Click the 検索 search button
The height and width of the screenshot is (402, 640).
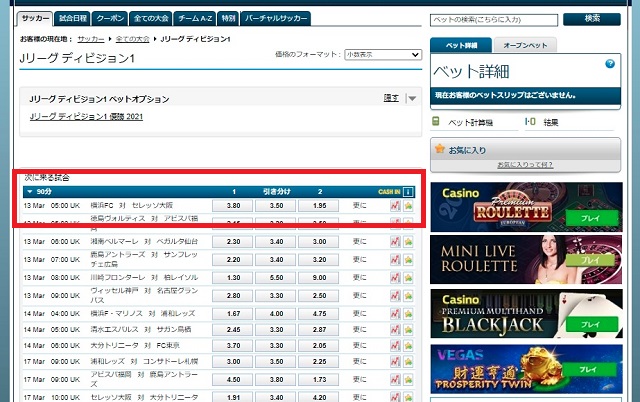(x=591, y=19)
